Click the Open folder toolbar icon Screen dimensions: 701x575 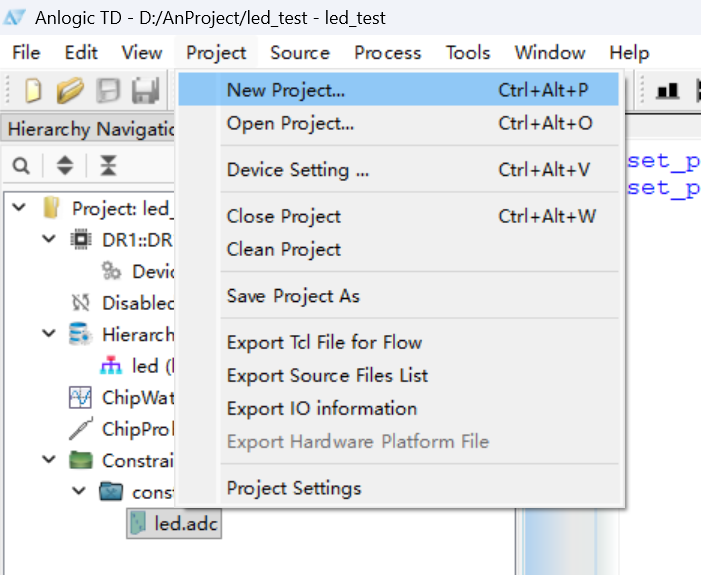70,90
